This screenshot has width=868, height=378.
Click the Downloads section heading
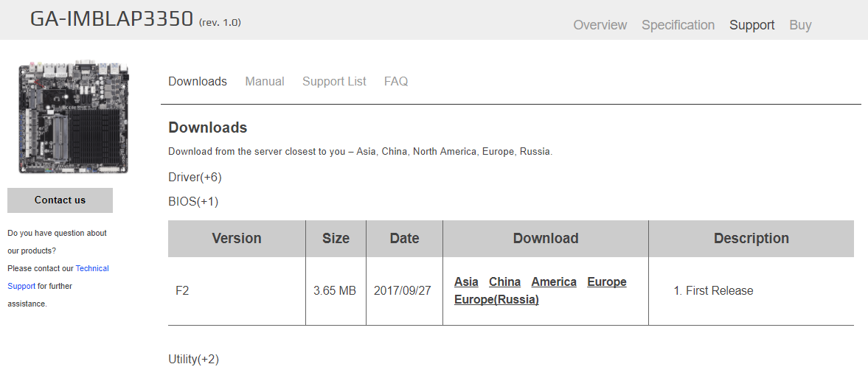[207, 128]
